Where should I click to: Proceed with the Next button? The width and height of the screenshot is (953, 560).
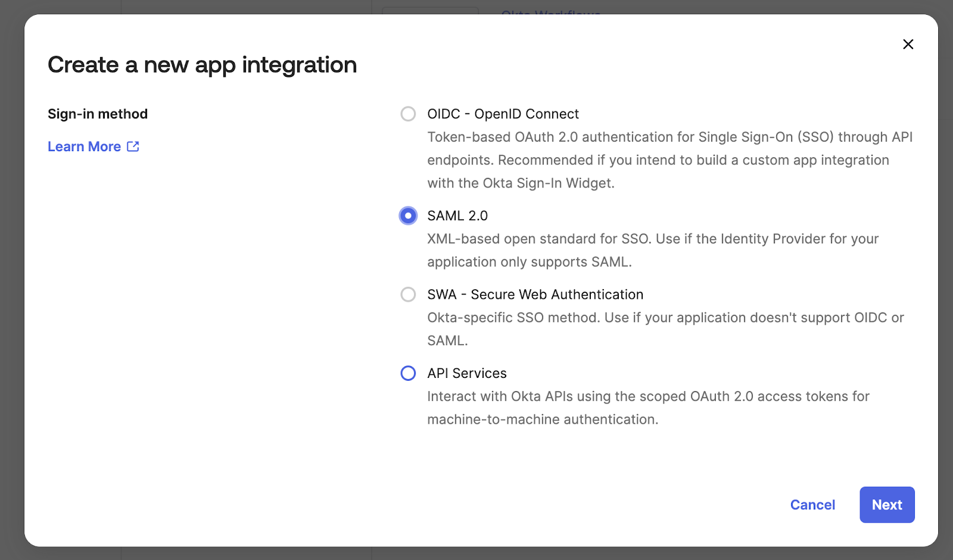coord(887,505)
